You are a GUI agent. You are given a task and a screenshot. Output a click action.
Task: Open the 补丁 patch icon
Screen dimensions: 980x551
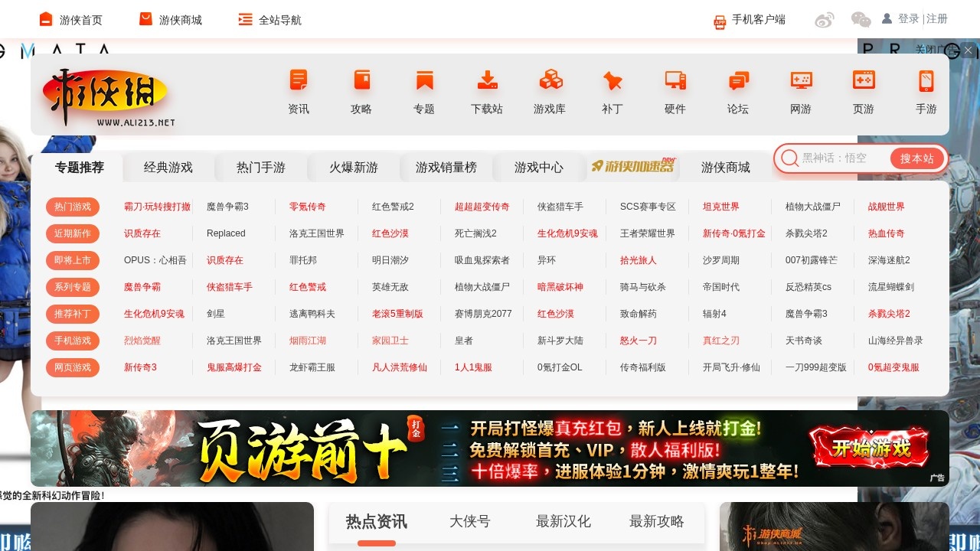(612, 80)
